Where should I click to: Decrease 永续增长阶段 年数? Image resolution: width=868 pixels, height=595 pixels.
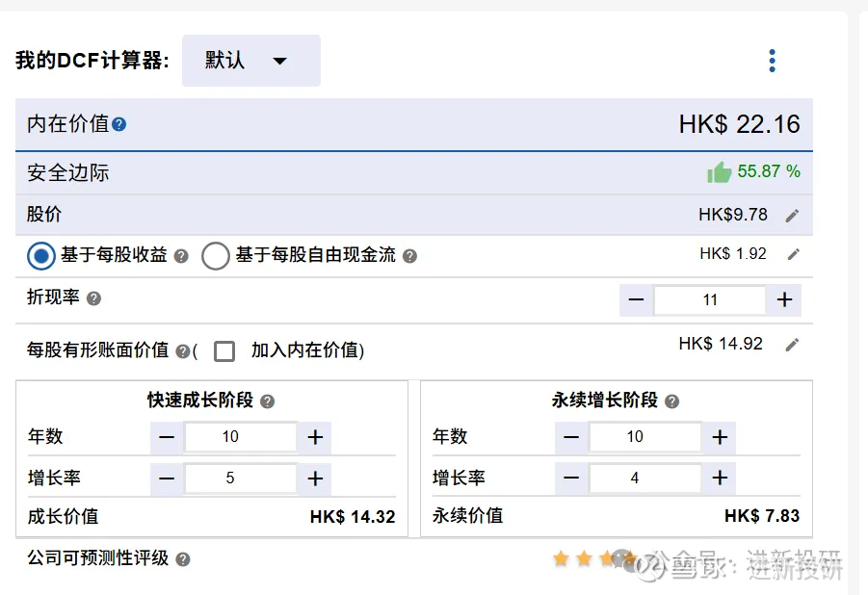tap(571, 437)
